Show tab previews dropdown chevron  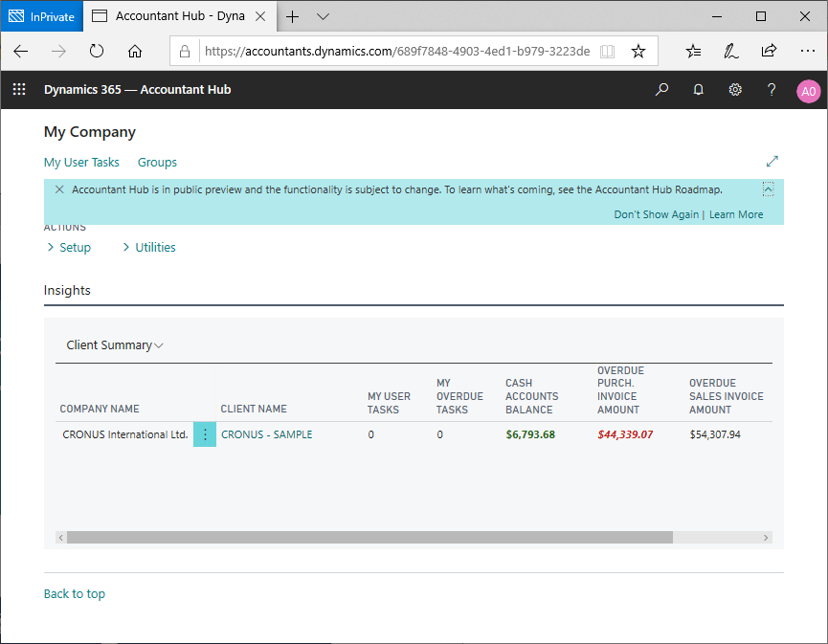coord(324,17)
